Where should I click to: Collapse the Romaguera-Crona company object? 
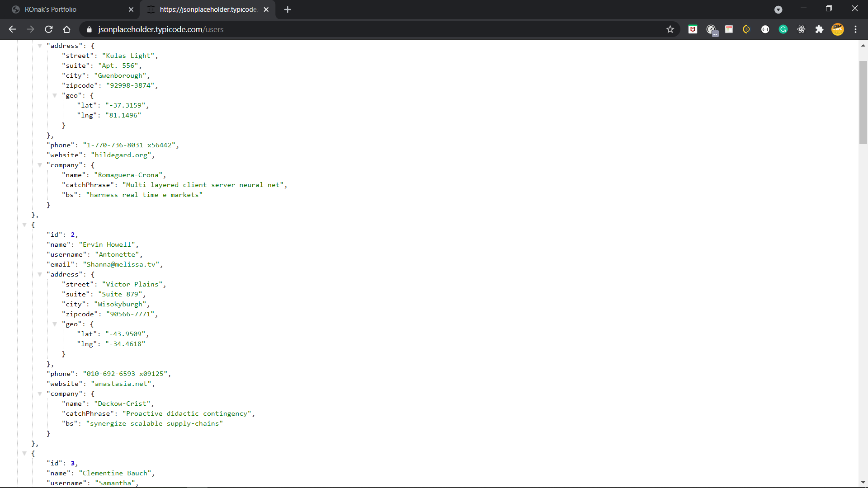click(x=40, y=165)
